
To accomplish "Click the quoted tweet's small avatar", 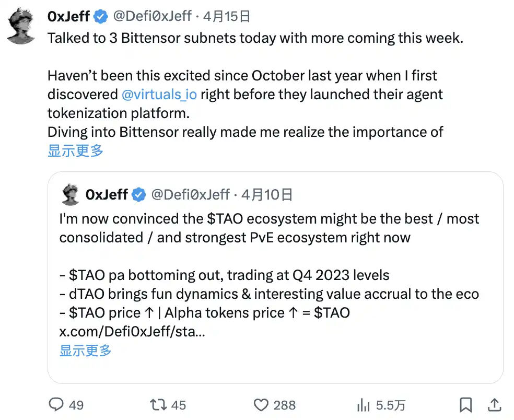I will click(x=70, y=195).
